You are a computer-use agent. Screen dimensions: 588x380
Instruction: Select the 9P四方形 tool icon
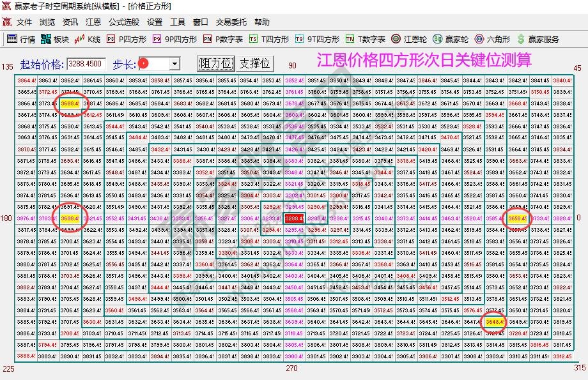(173, 38)
